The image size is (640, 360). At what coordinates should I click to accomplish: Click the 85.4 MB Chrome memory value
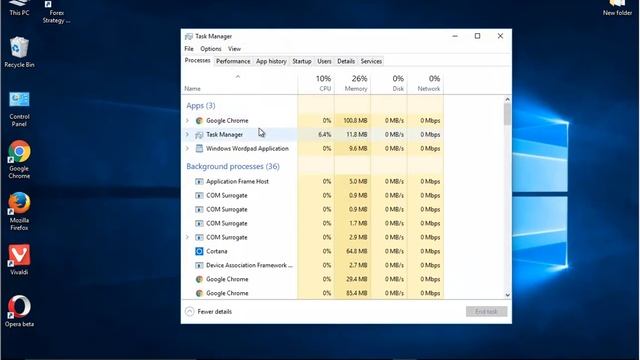[x=357, y=293]
